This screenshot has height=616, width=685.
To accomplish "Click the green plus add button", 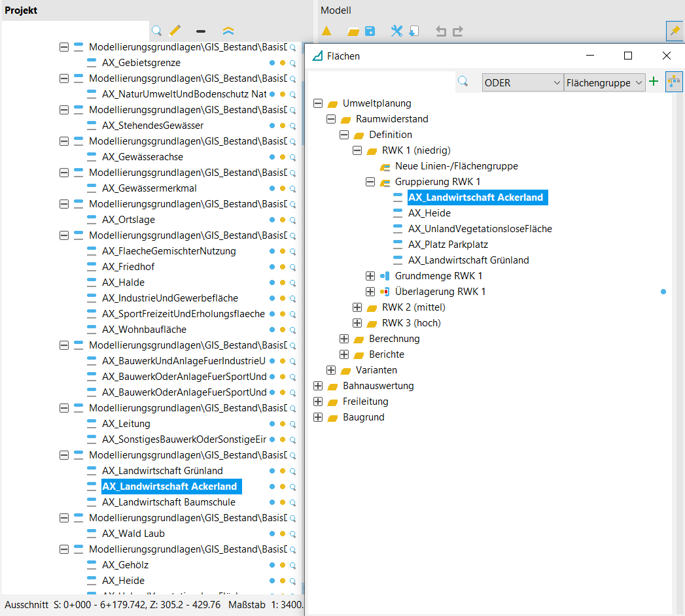I will point(653,82).
